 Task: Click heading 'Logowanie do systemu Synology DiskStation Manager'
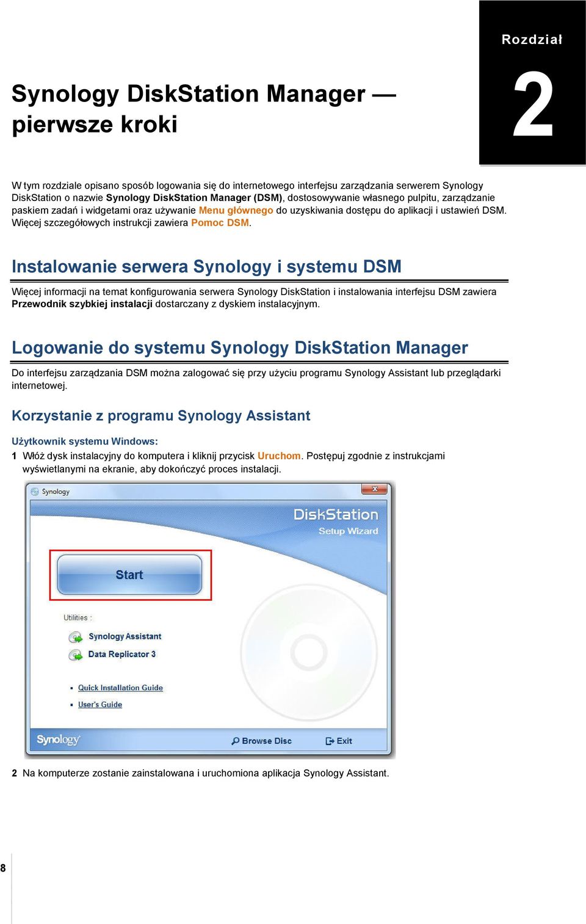(240, 347)
